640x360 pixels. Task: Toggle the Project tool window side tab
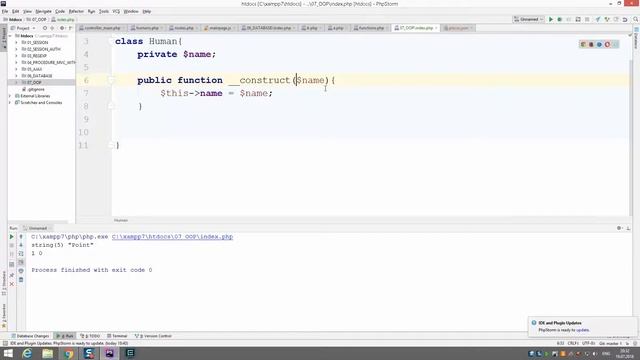coord(4,38)
